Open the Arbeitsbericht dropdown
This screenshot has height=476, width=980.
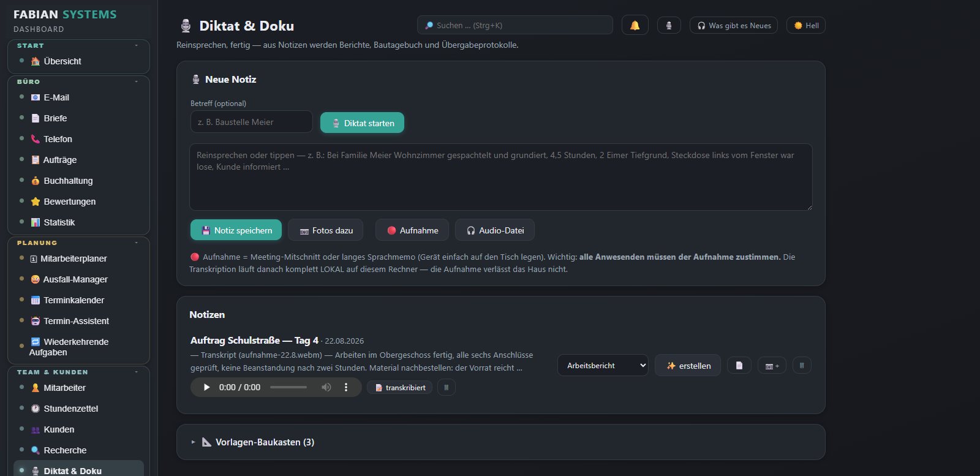coord(603,366)
